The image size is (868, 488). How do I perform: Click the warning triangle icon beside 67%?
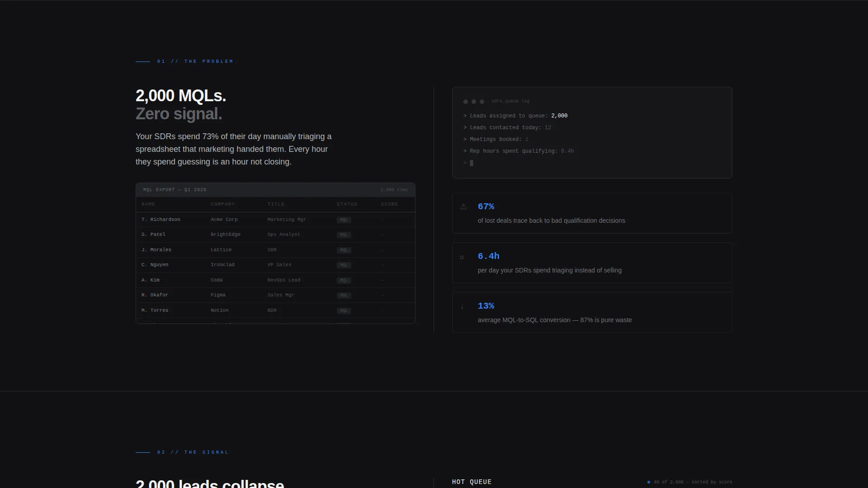[463, 206]
